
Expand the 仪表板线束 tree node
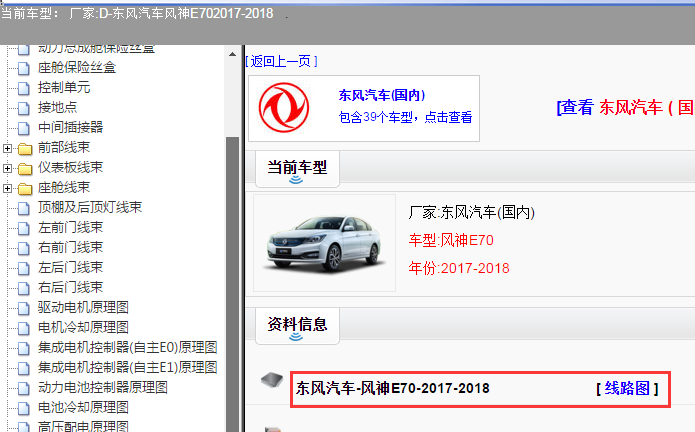point(7,168)
